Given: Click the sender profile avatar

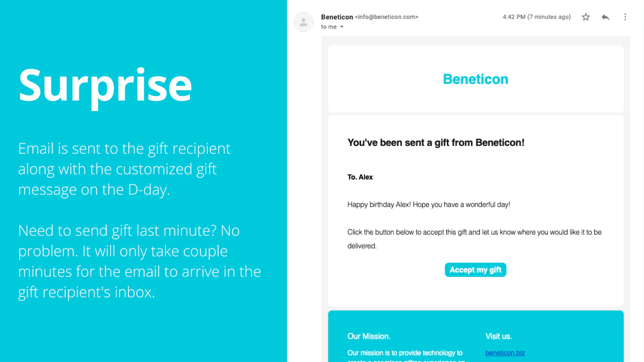Looking at the screenshot, I should [x=303, y=22].
